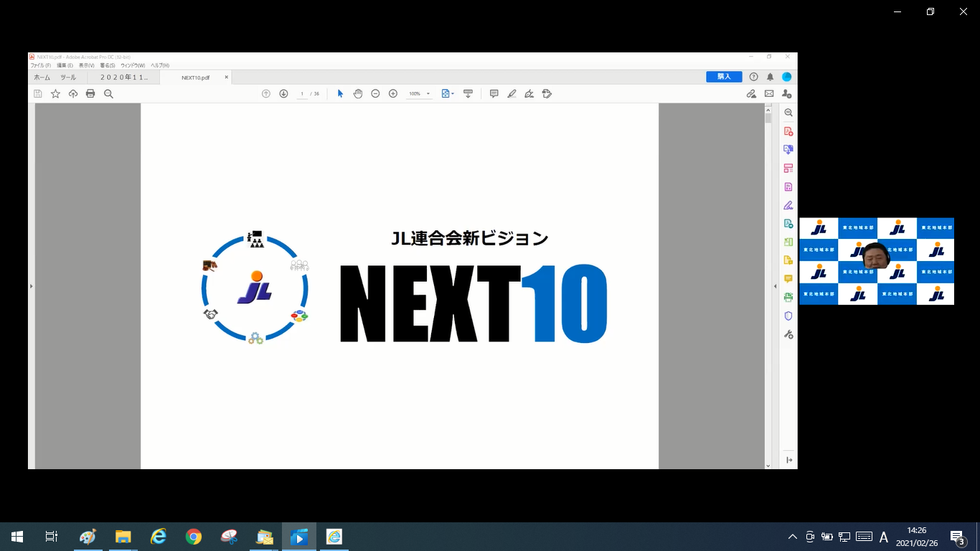Open the 表示(V) menu
The image size is (980, 551).
[x=86, y=65]
